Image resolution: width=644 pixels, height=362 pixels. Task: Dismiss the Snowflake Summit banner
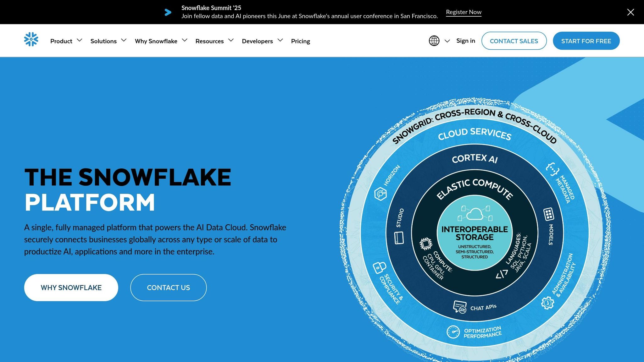(x=630, y=12)
